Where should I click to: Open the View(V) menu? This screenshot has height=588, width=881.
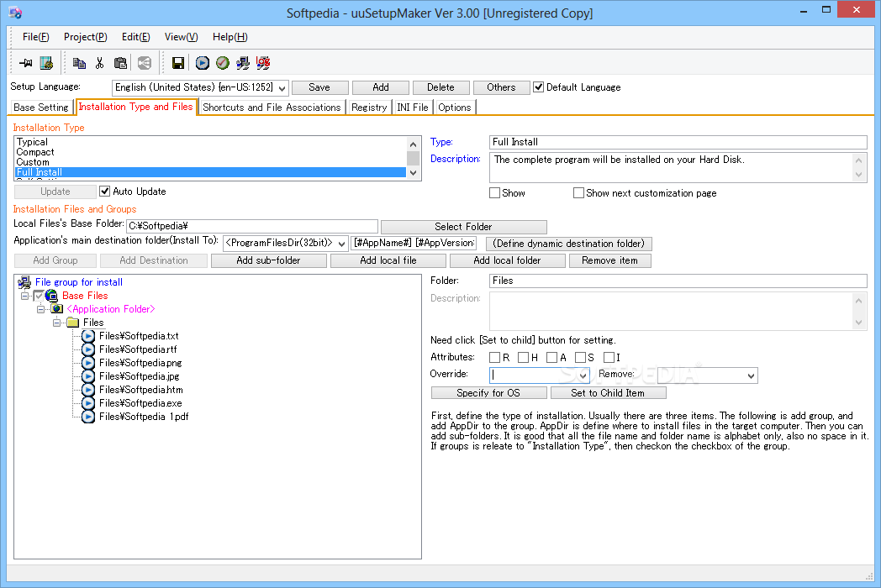(181, 37)
